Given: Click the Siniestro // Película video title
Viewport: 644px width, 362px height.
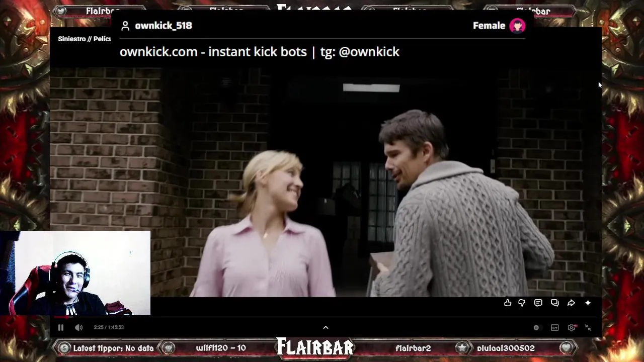Looking at the screenshot, I should point(85,39).
